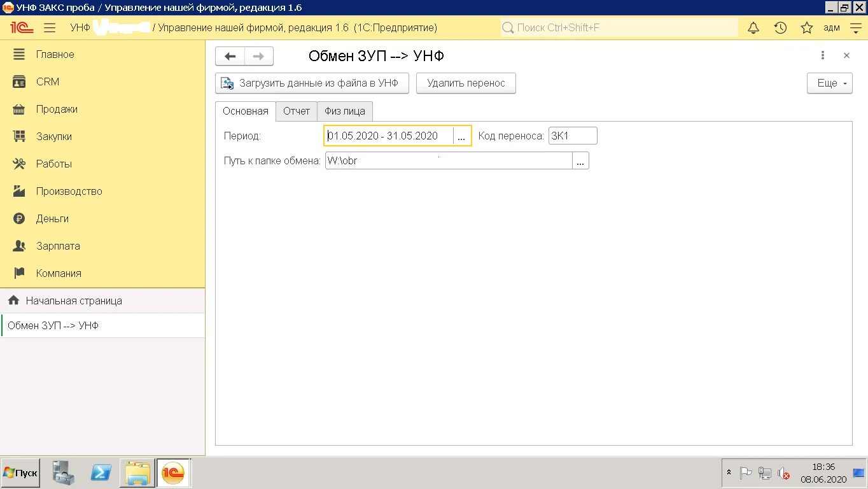Switch to the Физ лица tab
This screenshot has height=489, width=868.
(345, 111)
